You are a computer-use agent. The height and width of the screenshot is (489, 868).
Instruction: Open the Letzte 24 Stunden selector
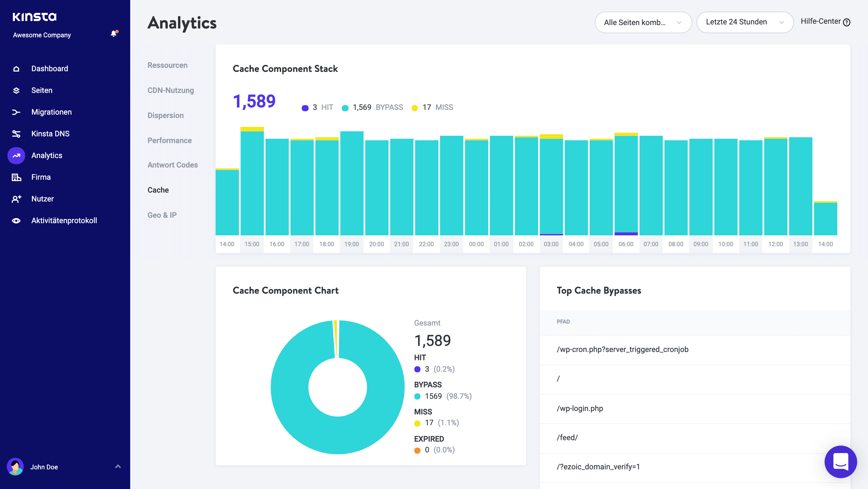pos(745,22)
